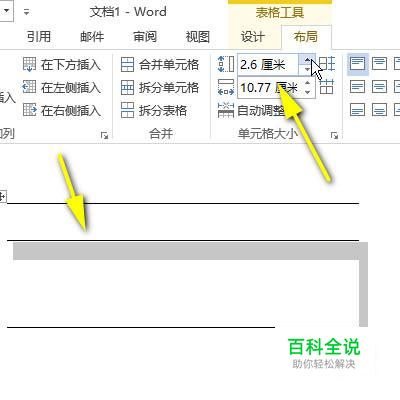Click 拆分单元格 split cells button
Image resolution: width=400 pixels, height=400 pixels.
coord(160,88)
